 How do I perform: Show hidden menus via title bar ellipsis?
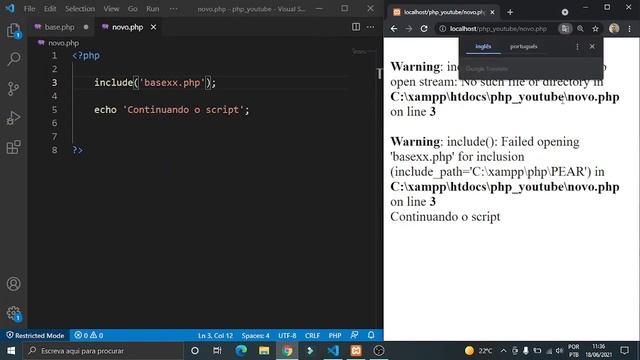pos(173,9)
